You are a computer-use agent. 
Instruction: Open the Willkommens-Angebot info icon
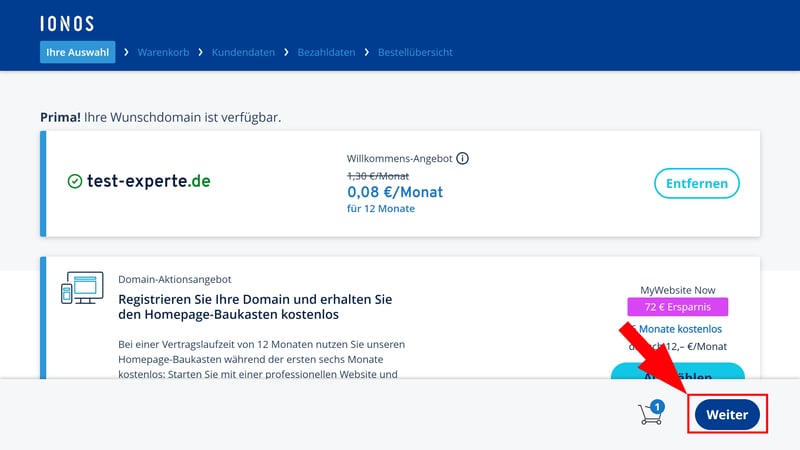[463, 158]
